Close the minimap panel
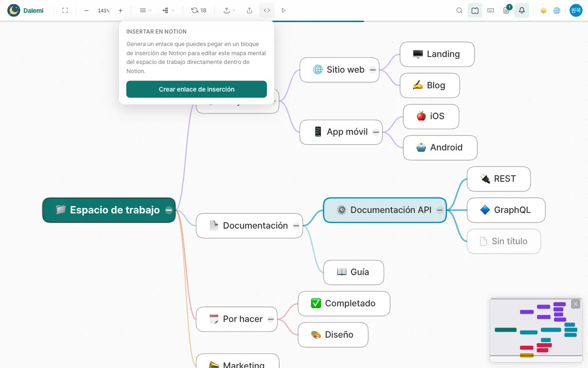The height and width of the screenshot is (368, 588). point(576,304)
